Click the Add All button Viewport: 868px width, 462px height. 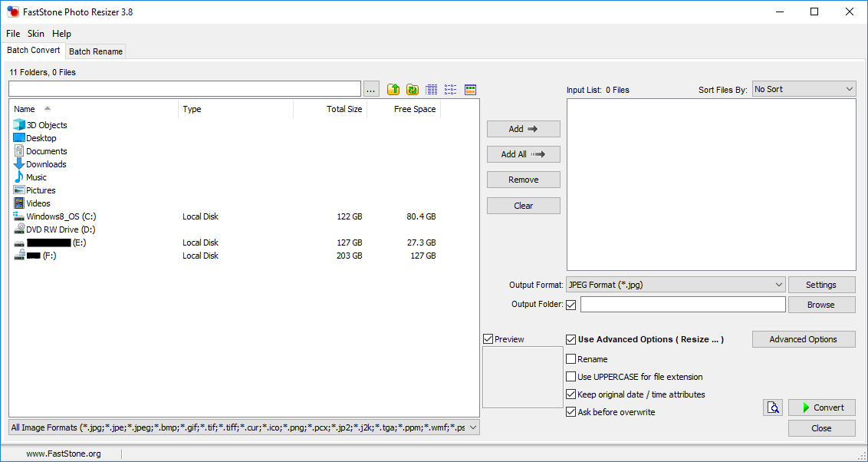point(523,154)
